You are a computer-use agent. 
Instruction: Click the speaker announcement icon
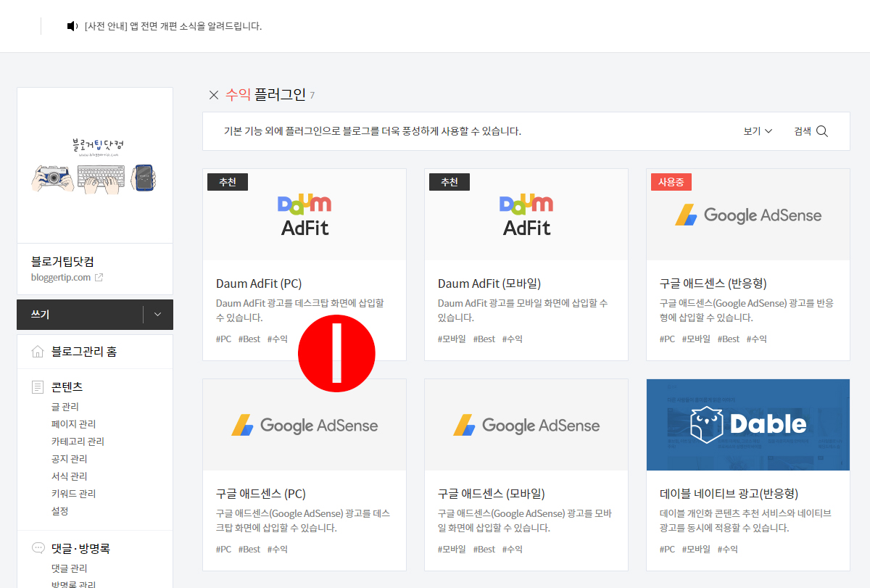pos(72,26)
